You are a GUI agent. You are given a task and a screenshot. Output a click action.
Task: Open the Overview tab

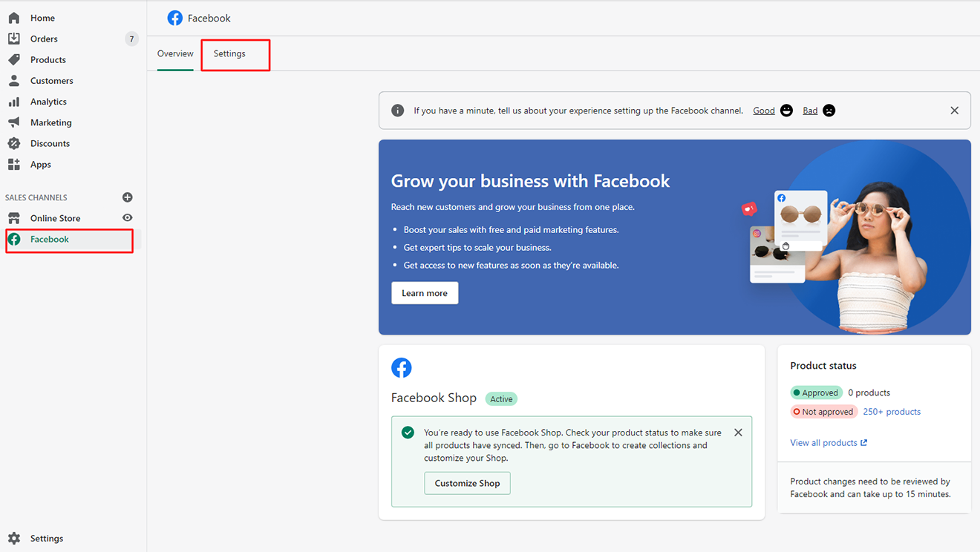pos(175,53)
